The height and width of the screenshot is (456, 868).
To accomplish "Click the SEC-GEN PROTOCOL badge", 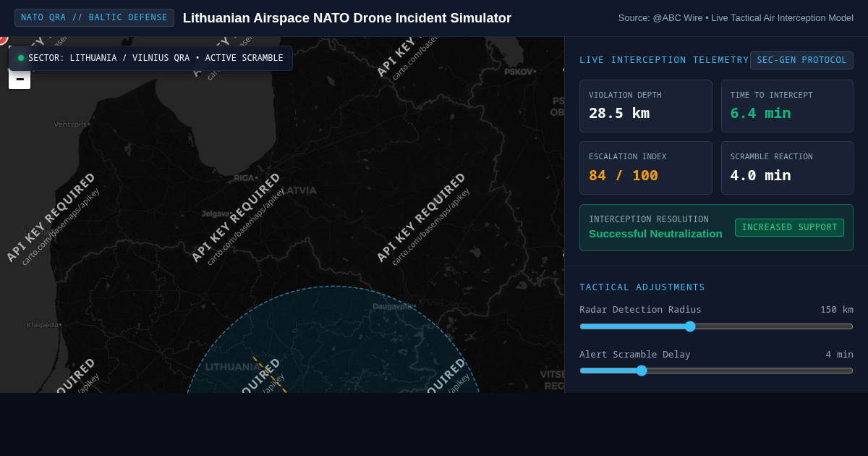I will (x=801, y=60).
